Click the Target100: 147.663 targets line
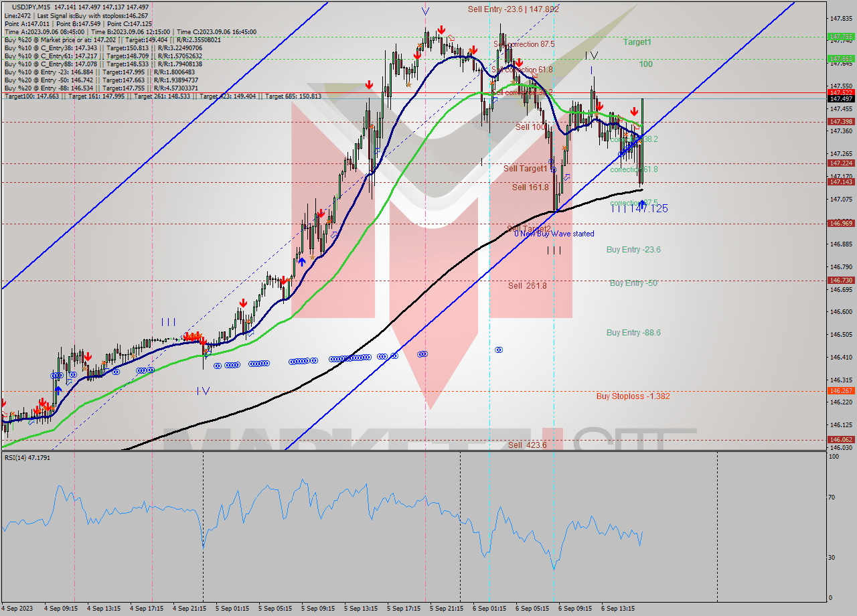Image resolution: width=857 pixels, height=616 pixels. (x=163, y=96)
